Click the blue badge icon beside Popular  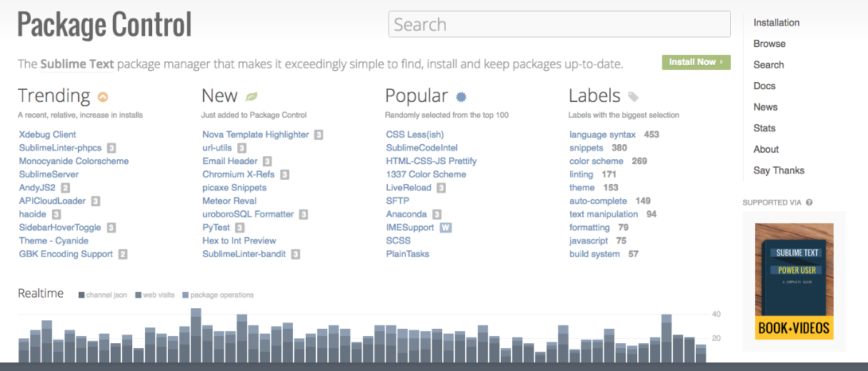point(461,97)
